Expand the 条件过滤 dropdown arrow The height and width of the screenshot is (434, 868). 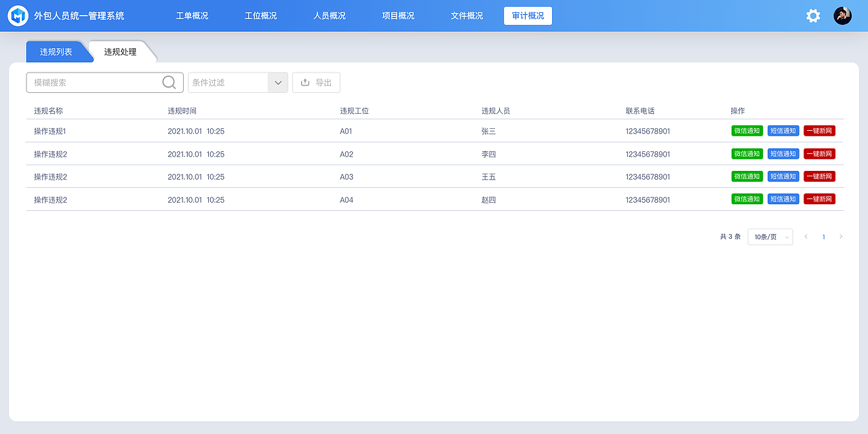coord(277,82)
